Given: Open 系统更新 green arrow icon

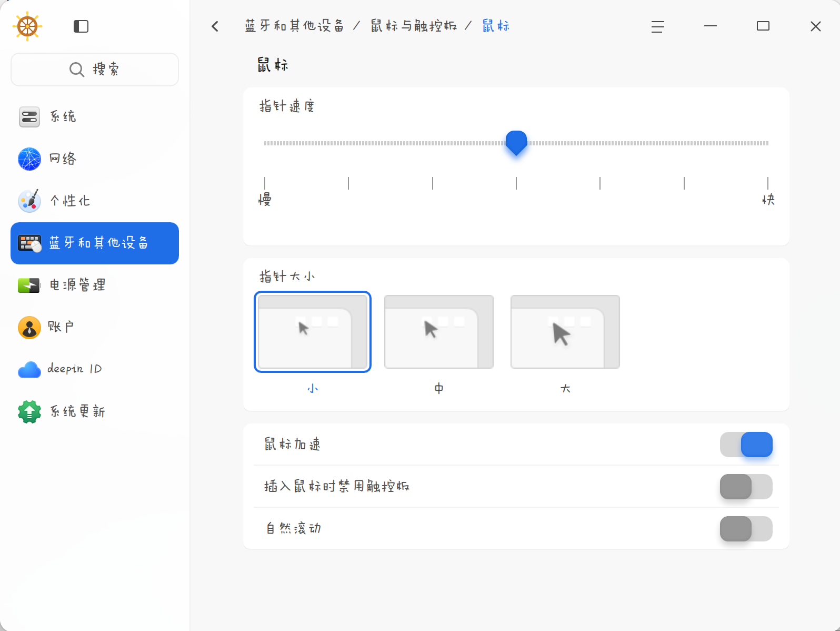Looking at the screenshot, I should point(29,411).
